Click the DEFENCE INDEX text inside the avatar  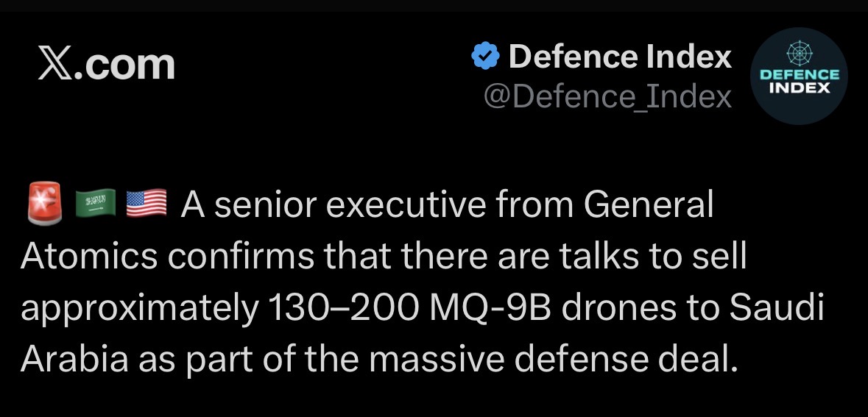click(799, 82)
